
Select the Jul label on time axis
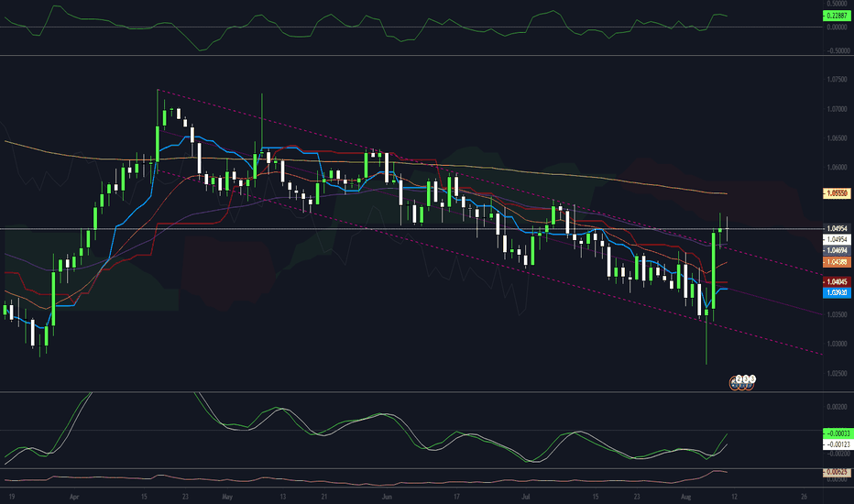tap(526, 497)
